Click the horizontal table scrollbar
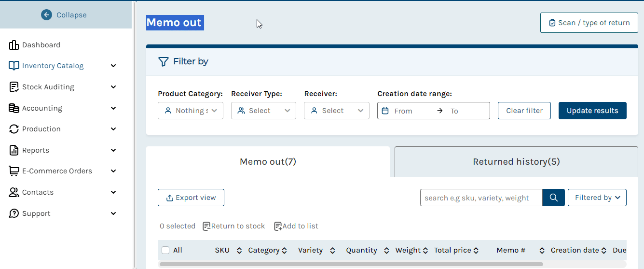 [351, 264]
